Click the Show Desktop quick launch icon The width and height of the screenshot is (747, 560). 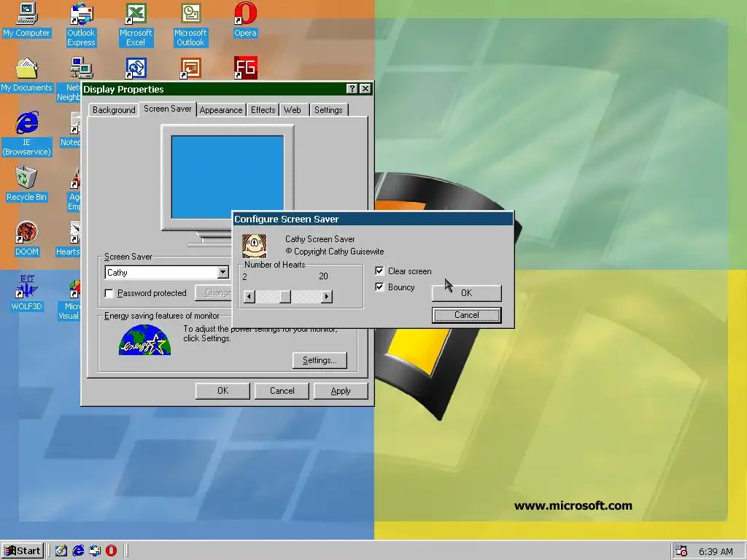coord(61,551)
